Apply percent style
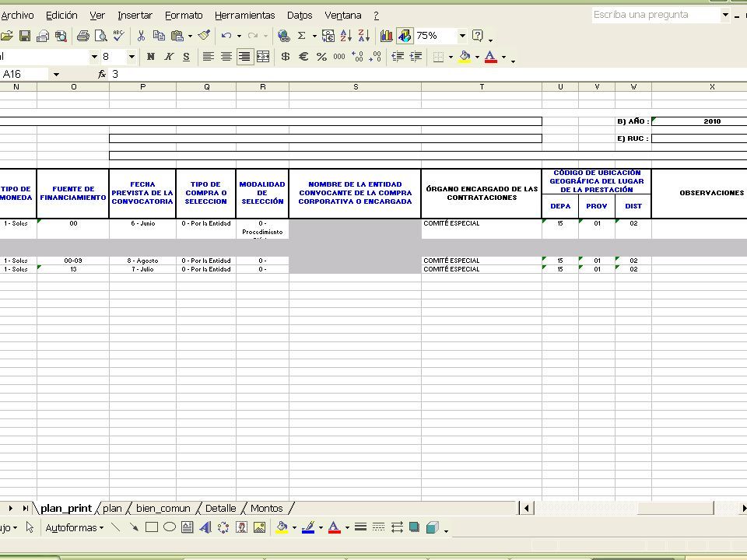Screen dimensions: 747x560 tap(321, 57)
